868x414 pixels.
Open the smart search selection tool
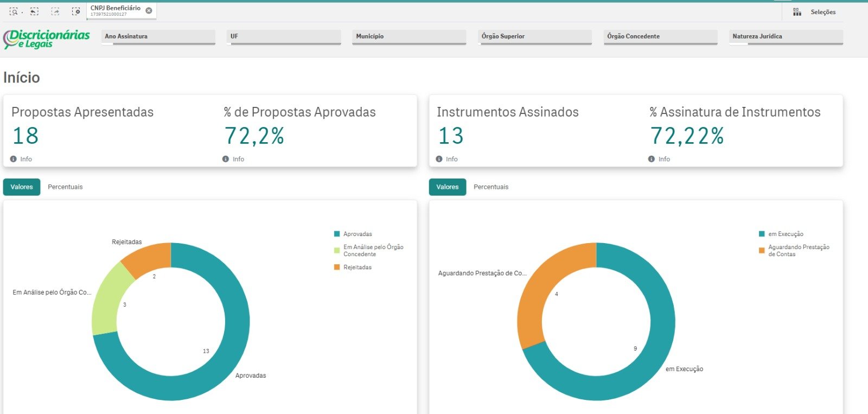pos(14,11)
